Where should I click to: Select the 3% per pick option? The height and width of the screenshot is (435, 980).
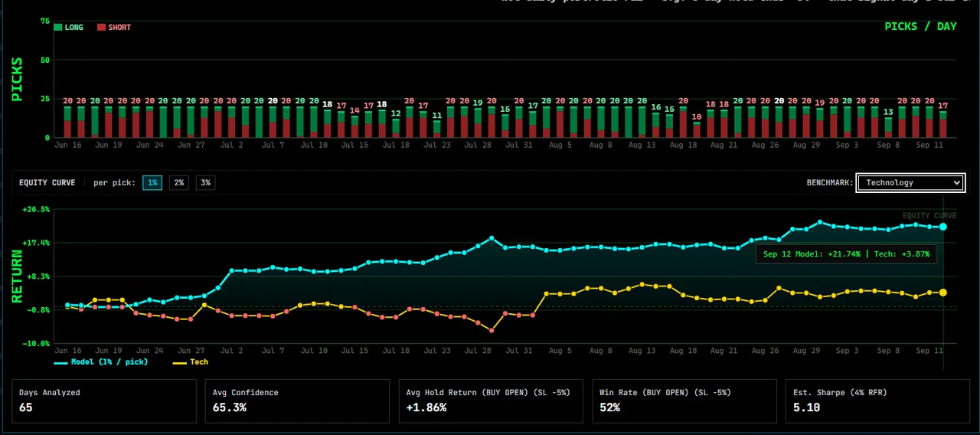(205, 183)
